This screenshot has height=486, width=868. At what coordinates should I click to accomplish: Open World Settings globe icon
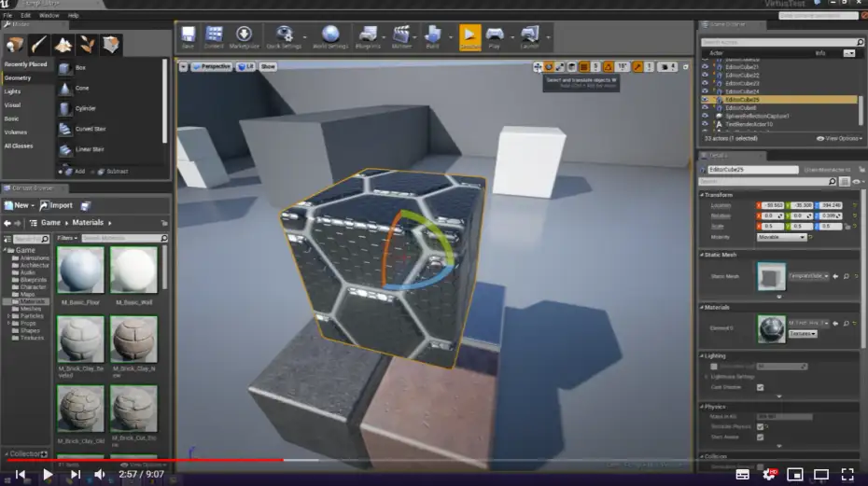point(330,37)
